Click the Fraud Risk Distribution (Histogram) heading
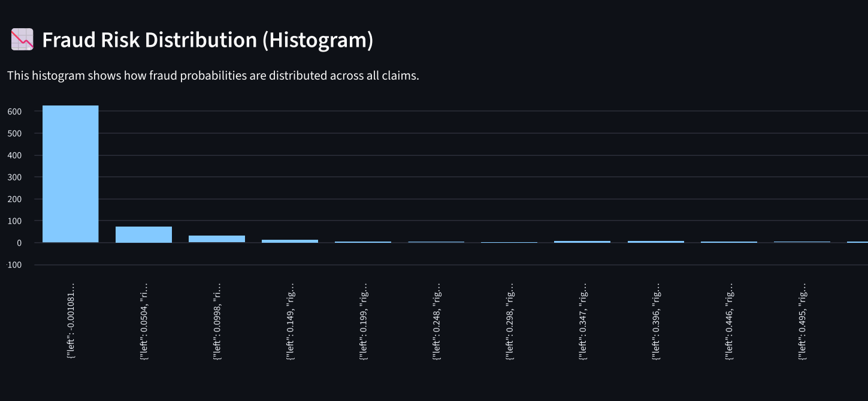 207,40
